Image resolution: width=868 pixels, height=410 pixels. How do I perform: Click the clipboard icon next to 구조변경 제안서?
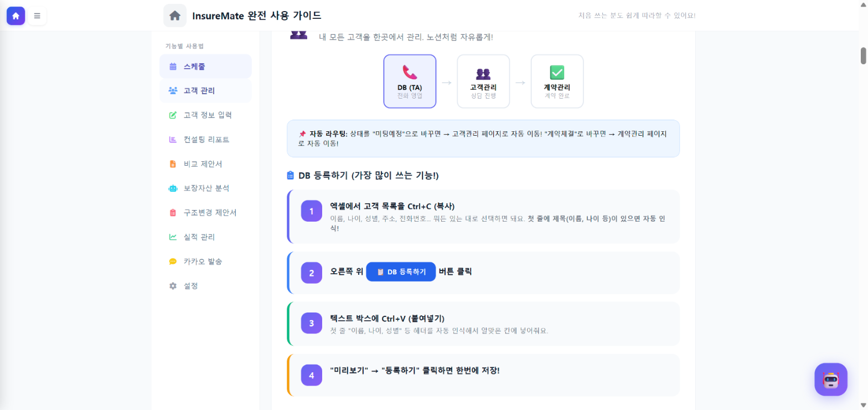point(173,213)
